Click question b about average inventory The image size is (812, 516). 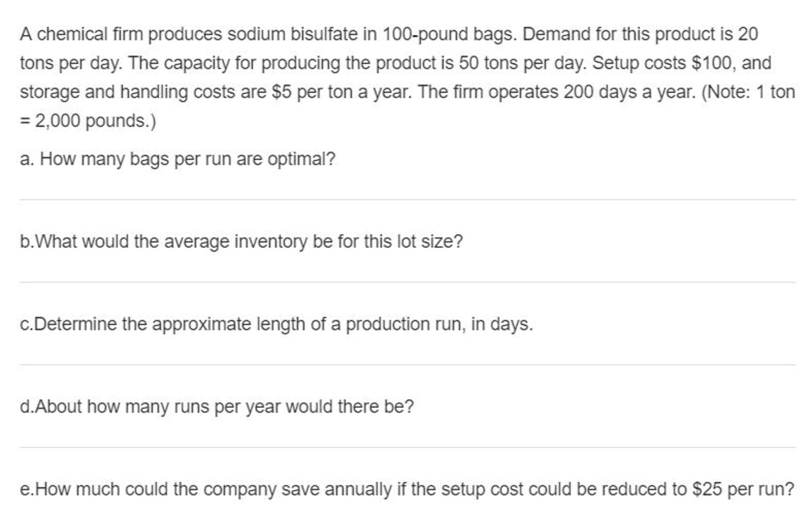[241, 241]
